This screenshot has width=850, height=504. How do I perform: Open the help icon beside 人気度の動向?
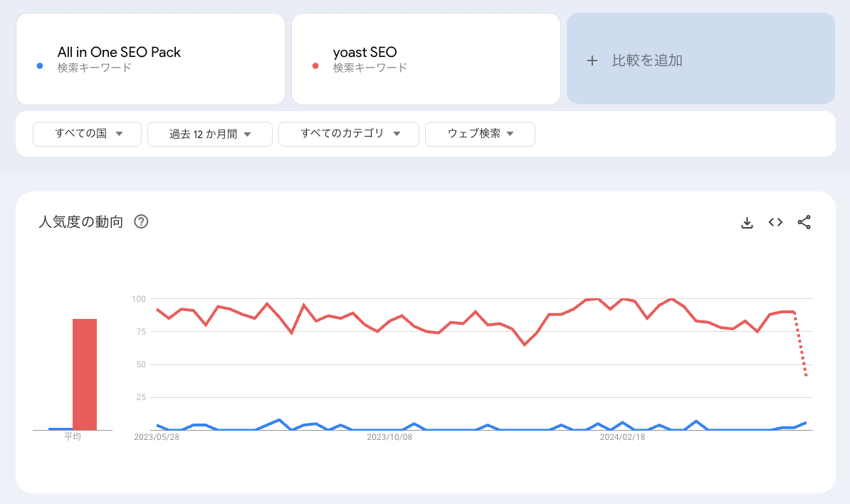pyautogui.click(x=141, y=222)
